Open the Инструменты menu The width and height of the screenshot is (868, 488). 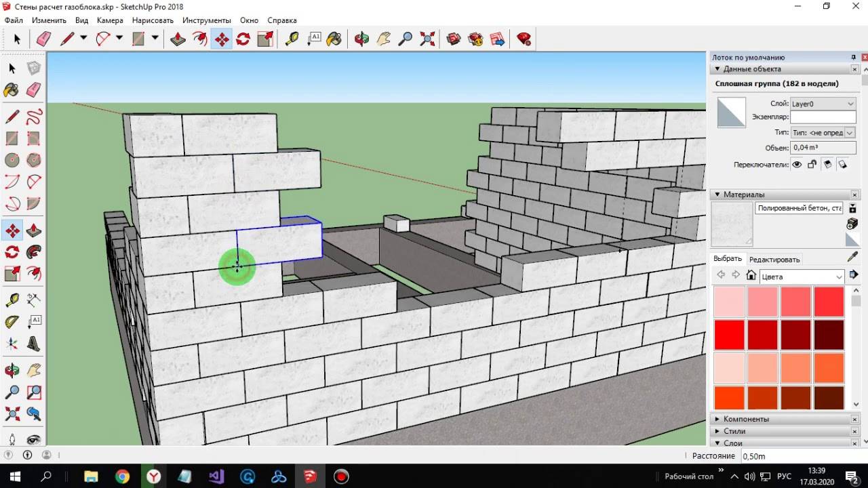[207, 20]
